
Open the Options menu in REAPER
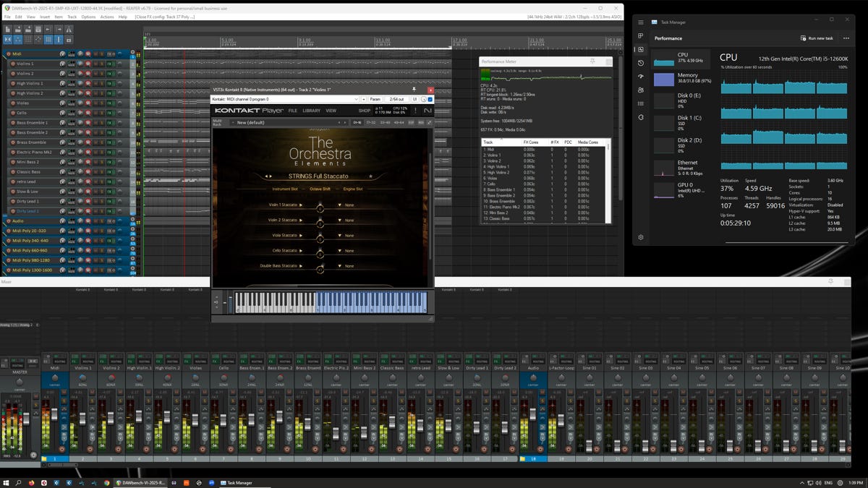(88, 17)
